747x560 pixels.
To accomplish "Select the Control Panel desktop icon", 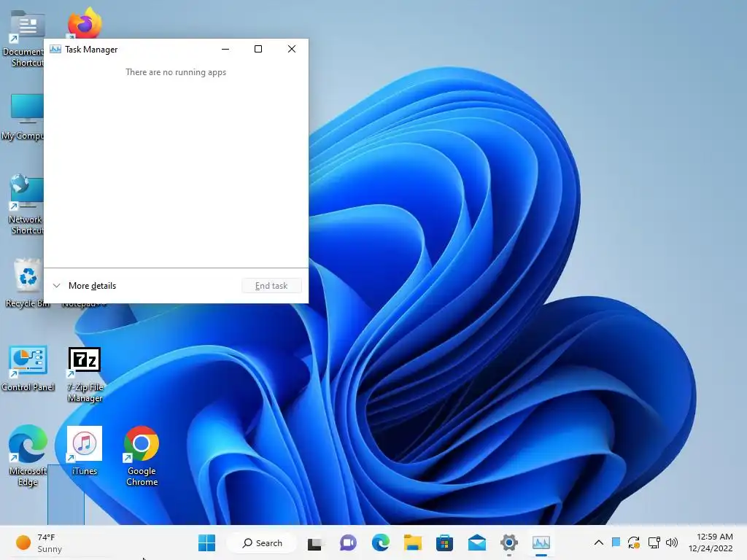I will point(28,368).
